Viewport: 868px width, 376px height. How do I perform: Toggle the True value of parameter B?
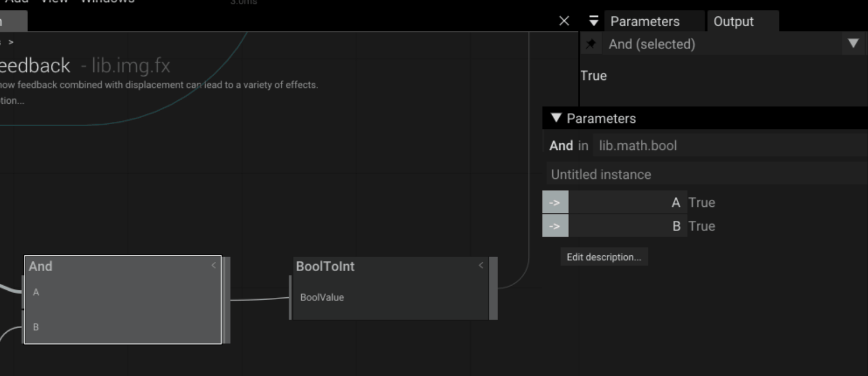tap(701, 226)
